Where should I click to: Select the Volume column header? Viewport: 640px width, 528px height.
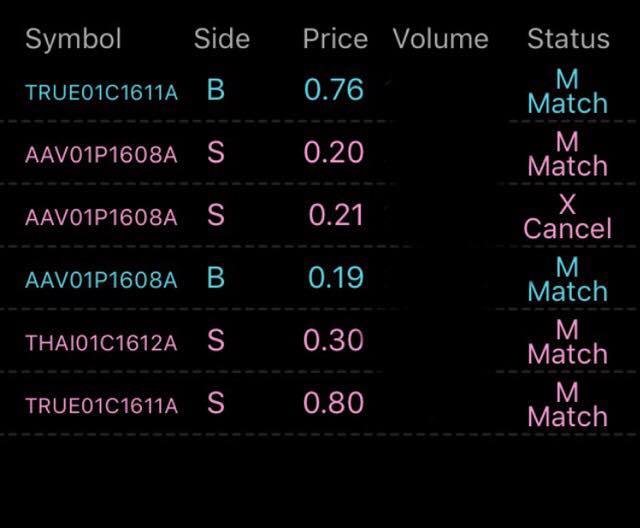440,39
